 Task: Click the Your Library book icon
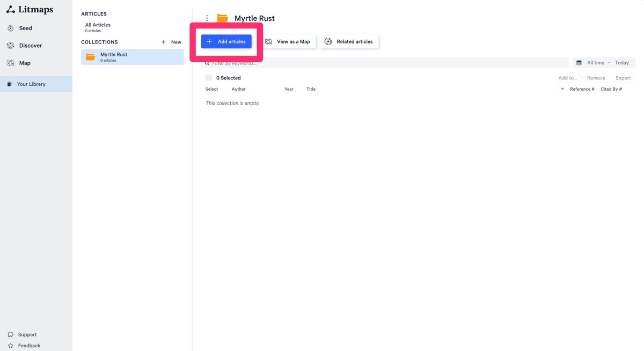coord(9,84)
